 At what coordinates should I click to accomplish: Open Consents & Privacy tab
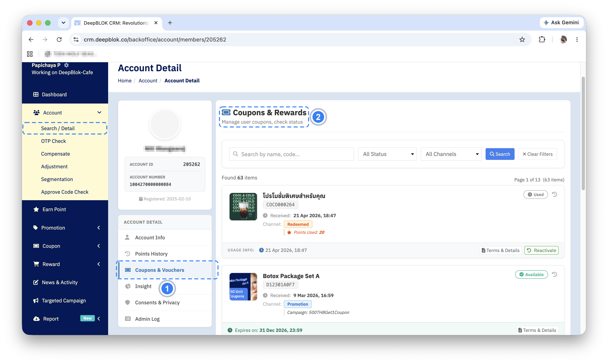point(165,303)
